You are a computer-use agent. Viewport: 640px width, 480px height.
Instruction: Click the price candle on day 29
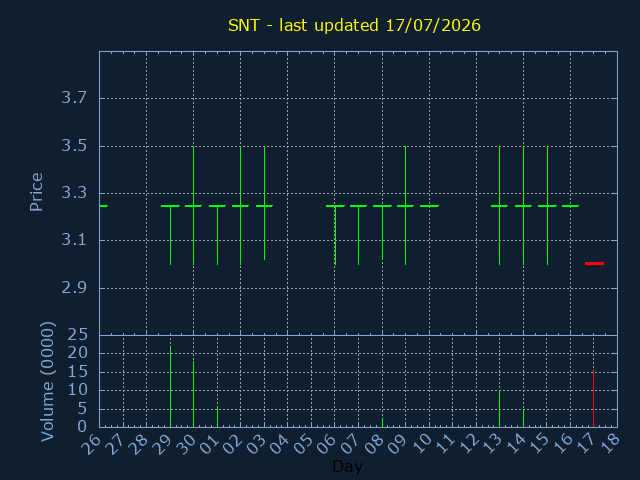click(171, 235)
